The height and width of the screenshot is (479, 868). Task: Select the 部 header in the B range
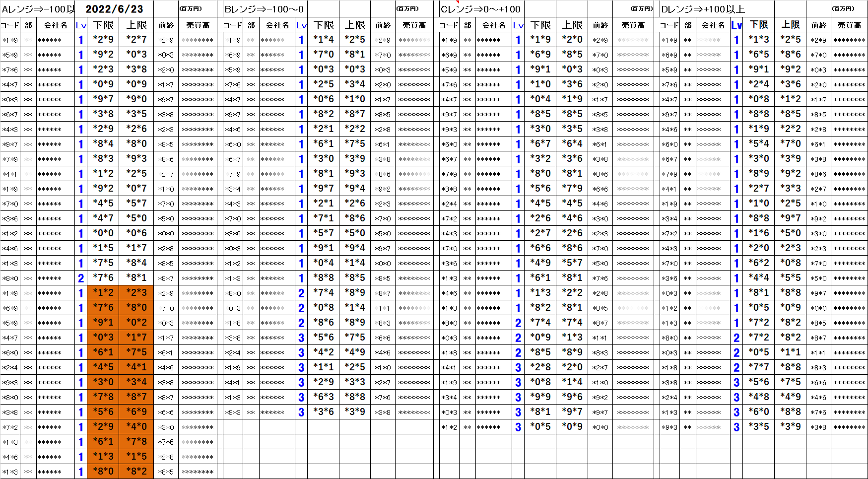251,25
